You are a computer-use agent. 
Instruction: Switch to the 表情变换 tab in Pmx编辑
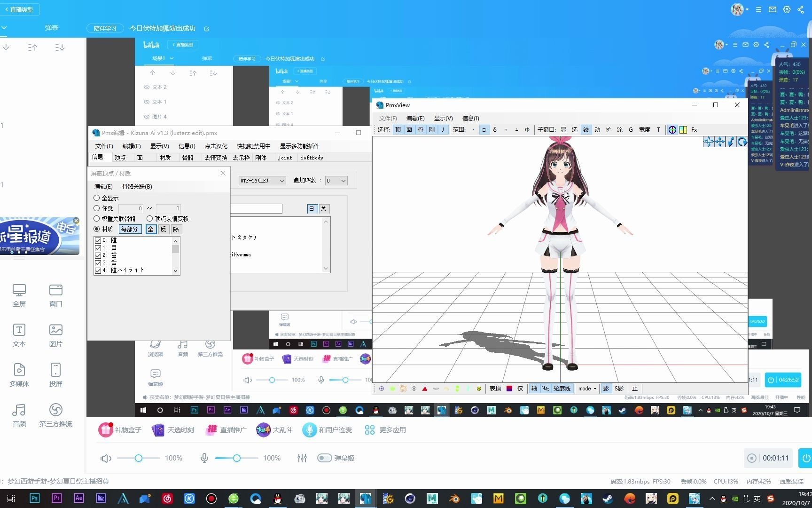(x=216, y=158)
